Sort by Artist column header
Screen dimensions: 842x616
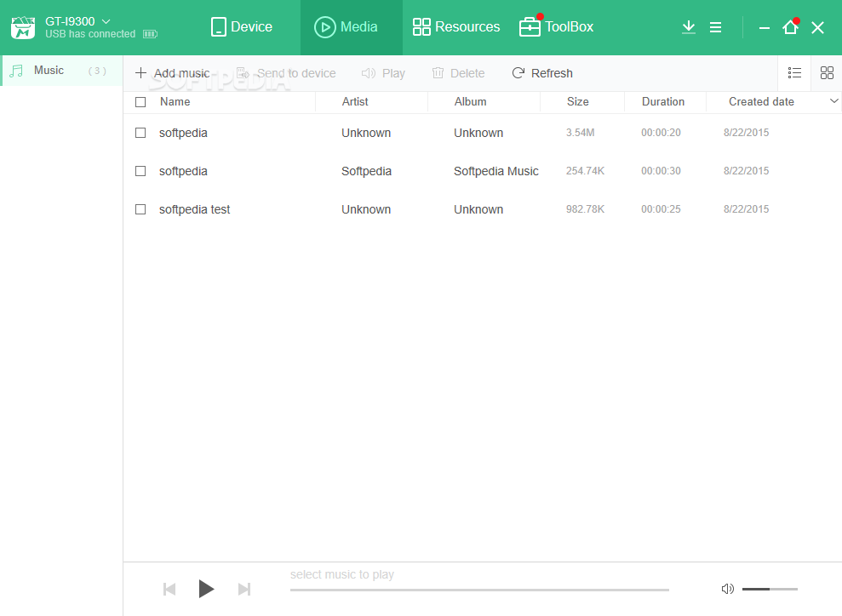355,101
